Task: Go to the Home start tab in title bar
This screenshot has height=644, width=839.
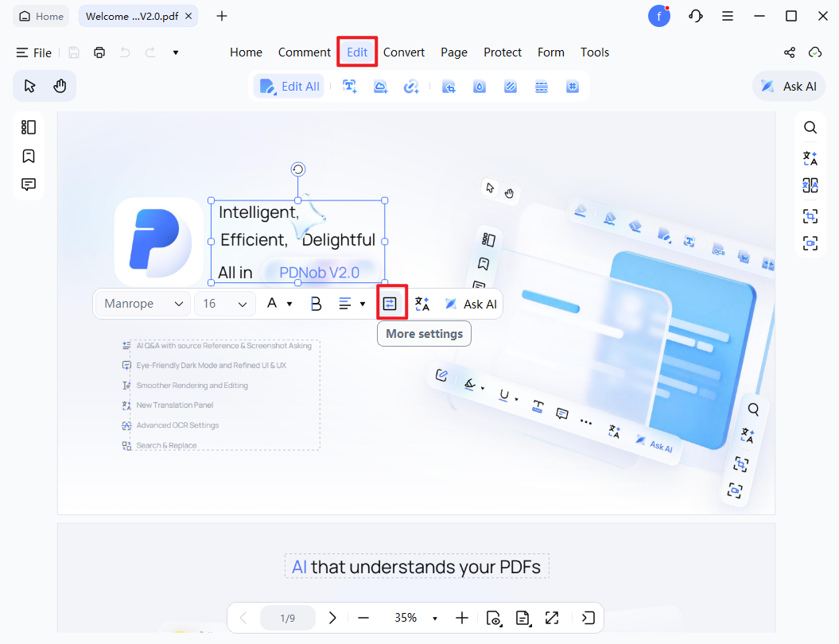Action: [x=41, y=16]
